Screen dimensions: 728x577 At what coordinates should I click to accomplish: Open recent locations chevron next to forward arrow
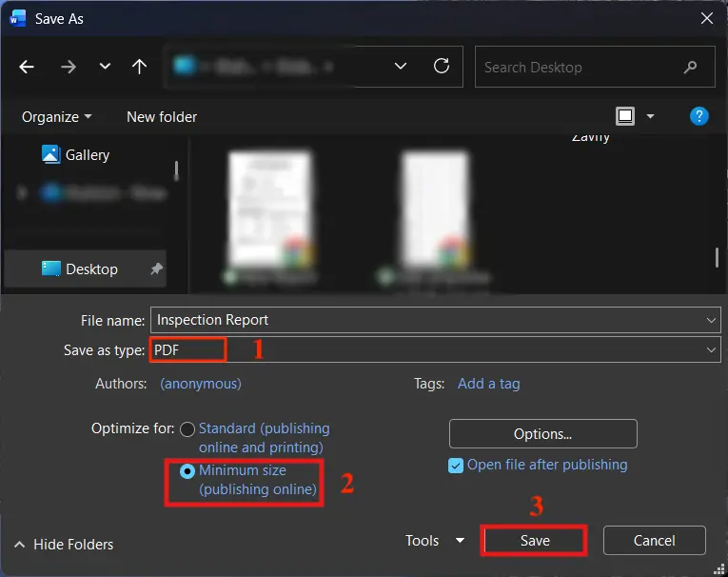click(x=105, y=67)
